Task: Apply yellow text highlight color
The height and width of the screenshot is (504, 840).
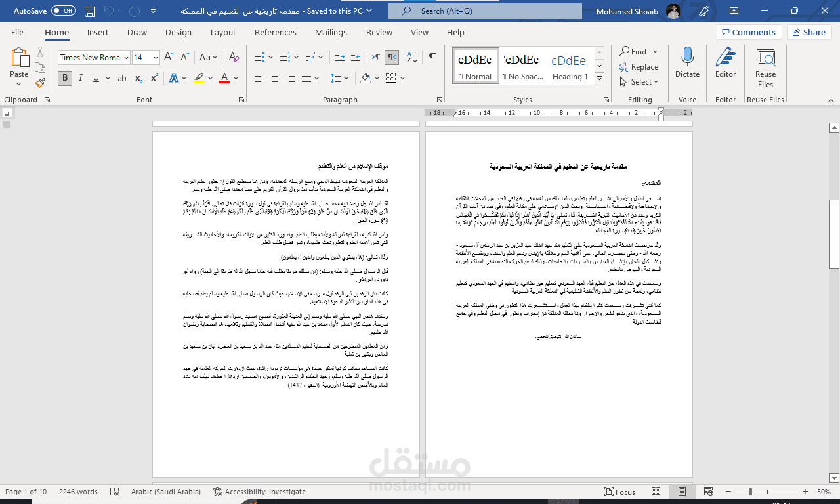Action: pyautogui.click(x=199, y=78)
